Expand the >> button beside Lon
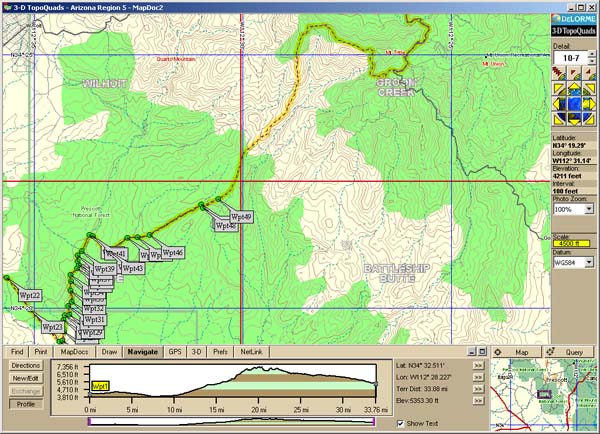600x434 pixels. (x=478, y=377)
